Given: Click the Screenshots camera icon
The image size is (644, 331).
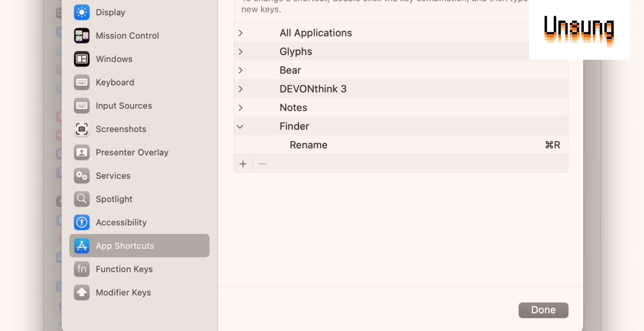Looking at the screenshot, I should pyautogui.click(x=82, y=129).
